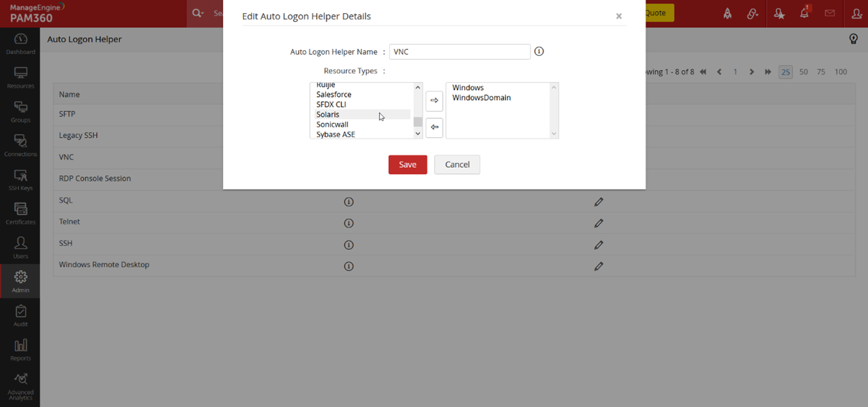This screenshot has height=407, width=868.
Task: Select WindowsDomain in selected list
Action: tap(481, 98)
